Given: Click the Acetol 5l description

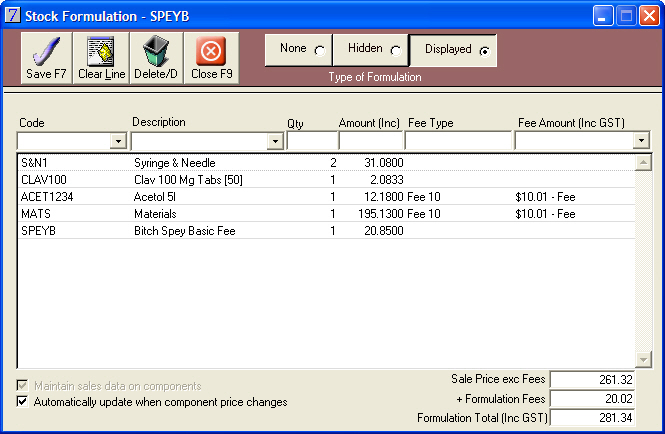Looking at the screenshot, I should point(155,197).
